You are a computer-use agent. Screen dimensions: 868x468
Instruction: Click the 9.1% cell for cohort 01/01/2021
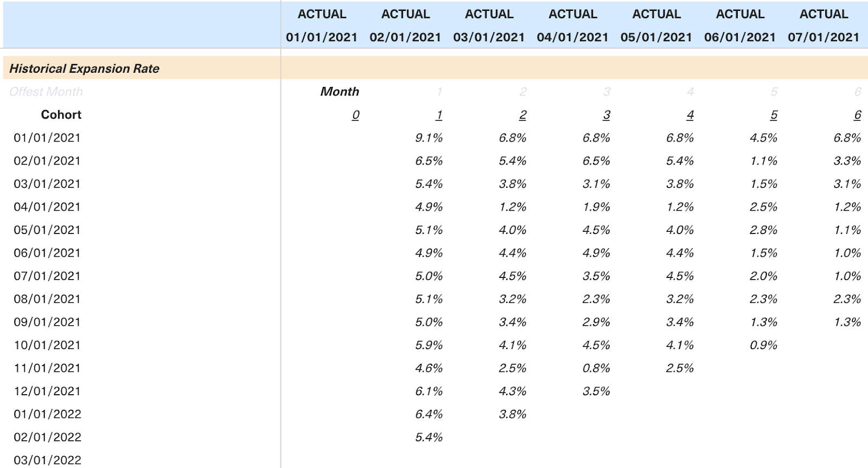(429, 138)
